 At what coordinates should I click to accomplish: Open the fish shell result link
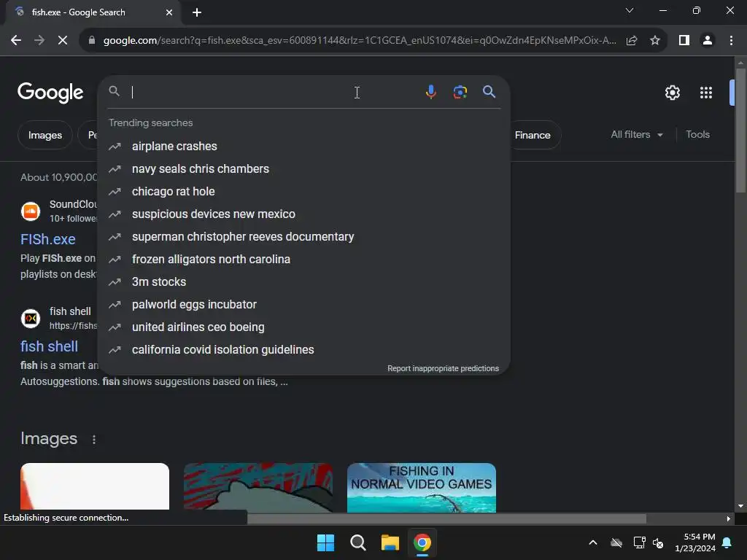pyautogui.click(x=49, y=346)
